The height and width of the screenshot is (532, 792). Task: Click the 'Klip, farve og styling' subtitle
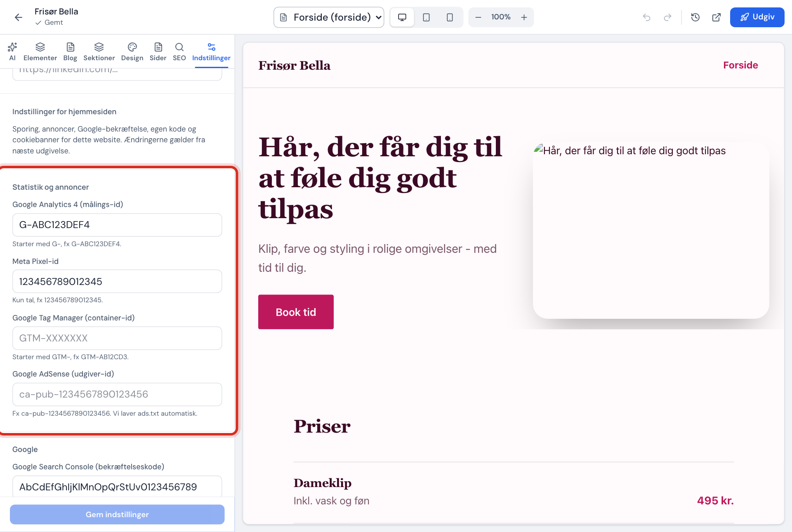[x=377, y=258]
